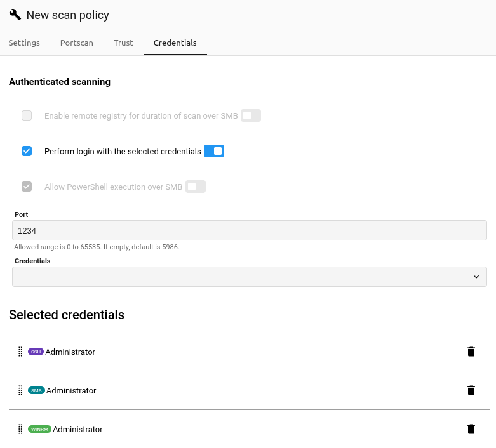
Task: Delete the SMB Administrator credential
Action: click(x=471, y=390)
